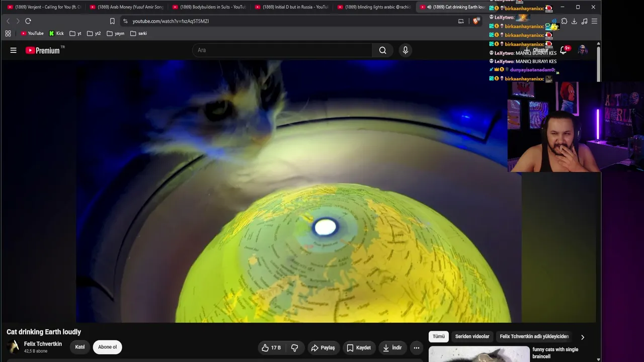Bookmark this page in the address bar

(112, 21)
